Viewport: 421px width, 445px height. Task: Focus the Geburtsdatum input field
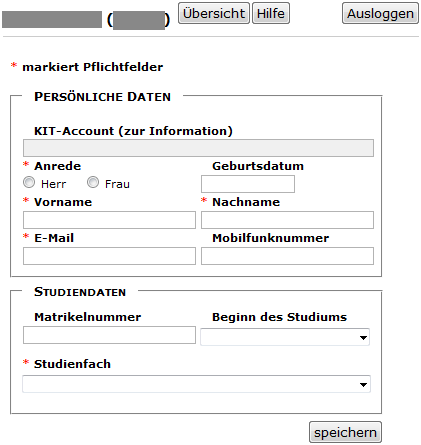tap(248, 184)
